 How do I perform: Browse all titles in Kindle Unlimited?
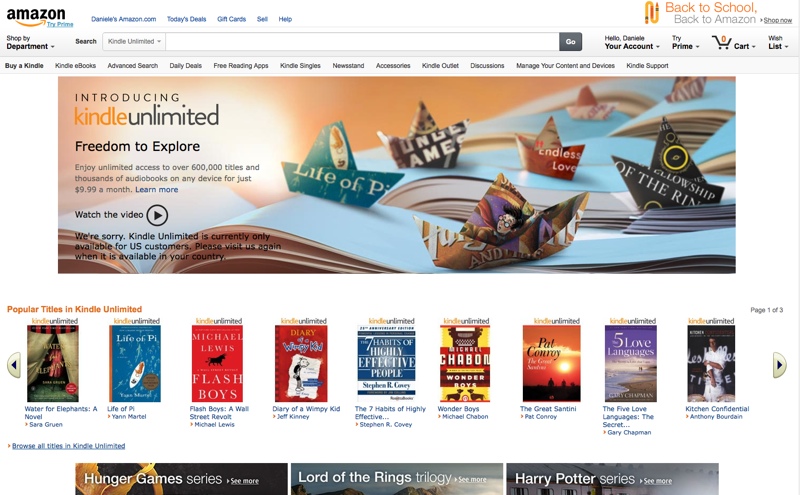68,446
